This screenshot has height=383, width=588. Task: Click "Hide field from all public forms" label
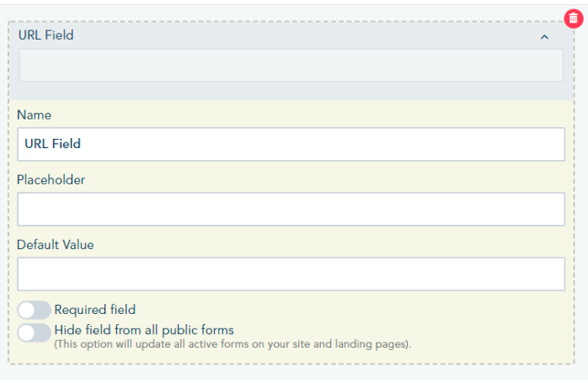[x=143, y=330]
